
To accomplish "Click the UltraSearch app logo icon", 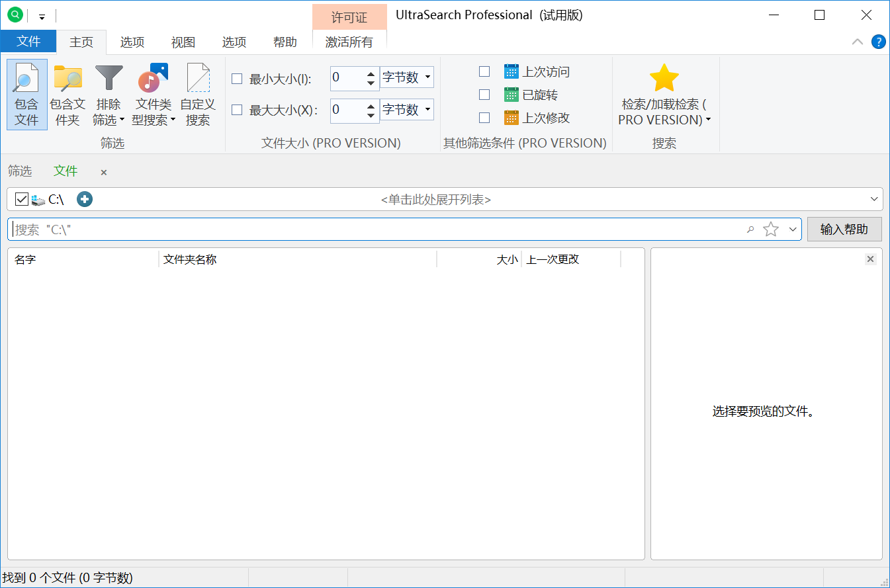I will [x=15, y=15].
